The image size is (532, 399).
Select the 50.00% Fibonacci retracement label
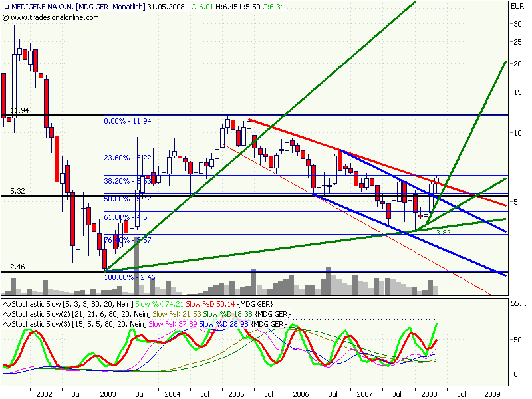tap(128, 199)
